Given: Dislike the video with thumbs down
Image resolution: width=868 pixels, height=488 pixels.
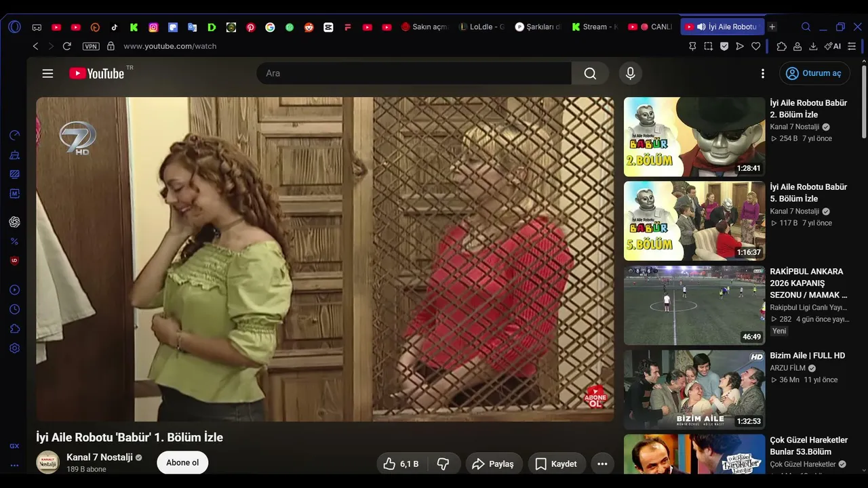Looking at the screenshot, I should (x=443, y=464).
